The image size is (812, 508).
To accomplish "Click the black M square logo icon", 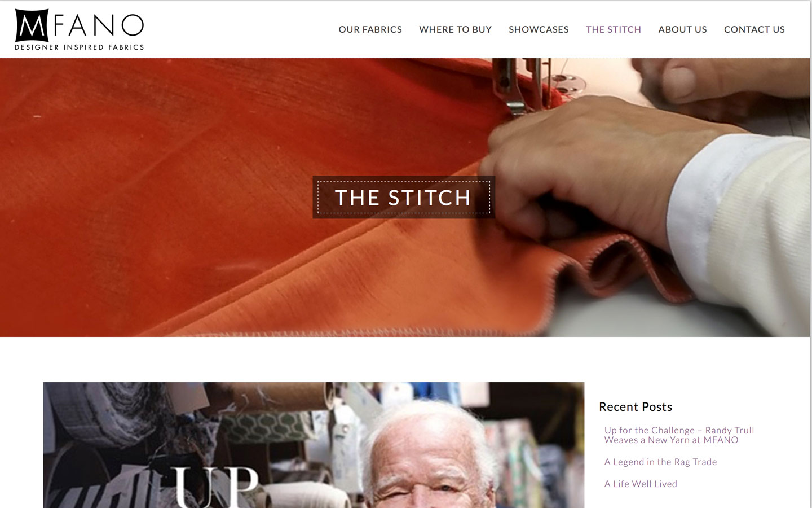I will click(x=32, y=25).
